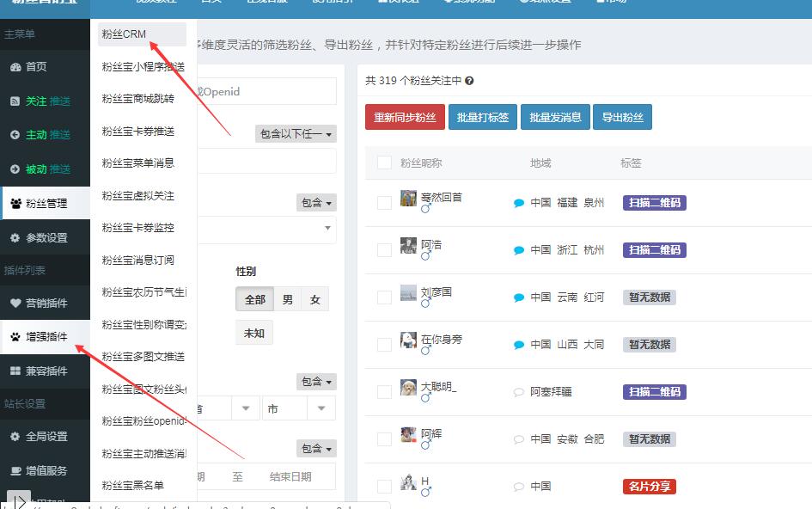This screenshot has width=812, height=509.
Task: Click the 重新同步粉丝 button
Action: pos(405,117)
